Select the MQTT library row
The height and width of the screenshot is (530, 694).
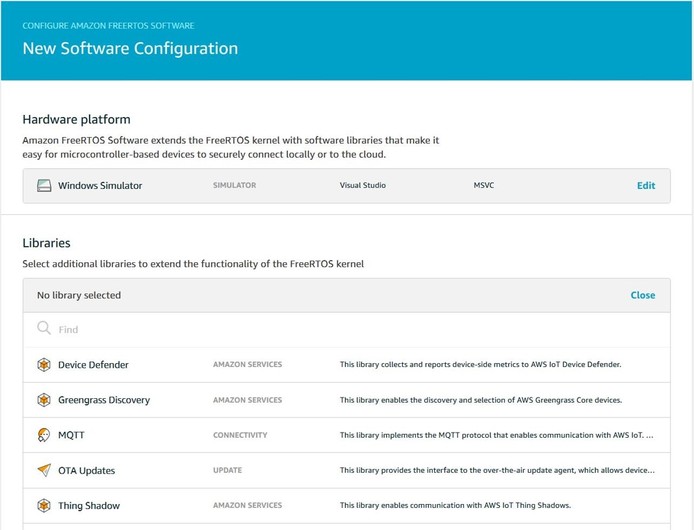347,435
